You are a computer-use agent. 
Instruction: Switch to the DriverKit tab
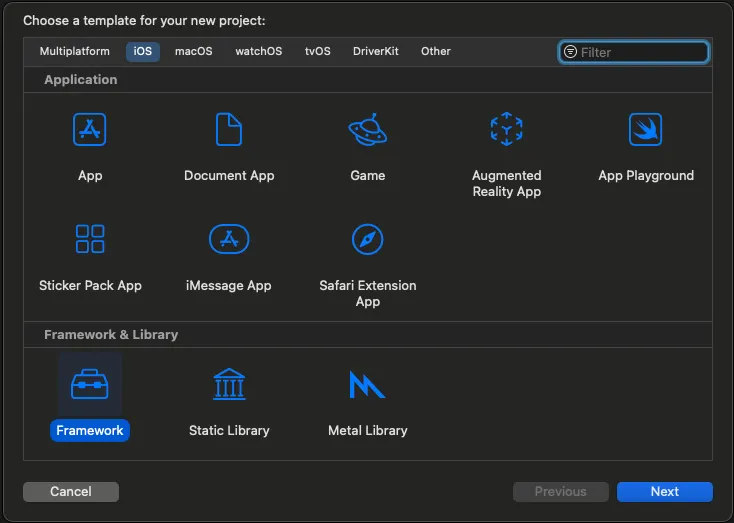[x=376, y=52]
